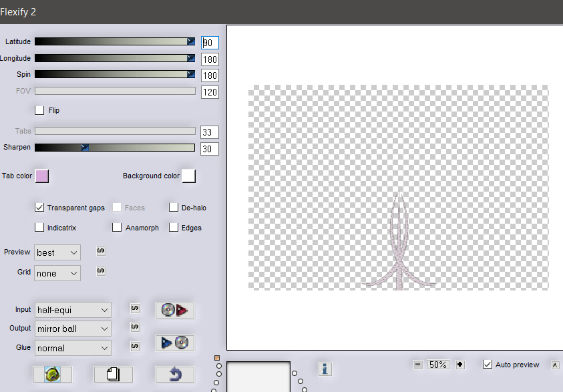563x392 pixels.
Task: Zoom in with the plus button
Action: tap(459, 365)
